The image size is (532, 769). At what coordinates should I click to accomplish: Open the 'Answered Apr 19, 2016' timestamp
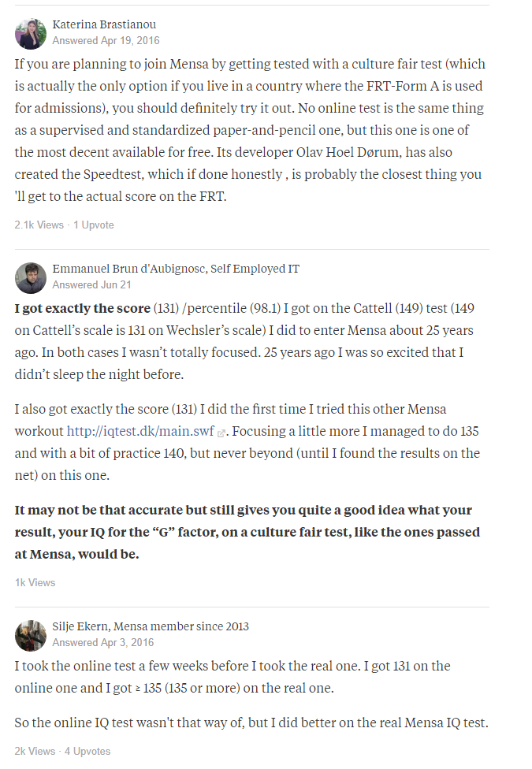(x=106, y=41)
